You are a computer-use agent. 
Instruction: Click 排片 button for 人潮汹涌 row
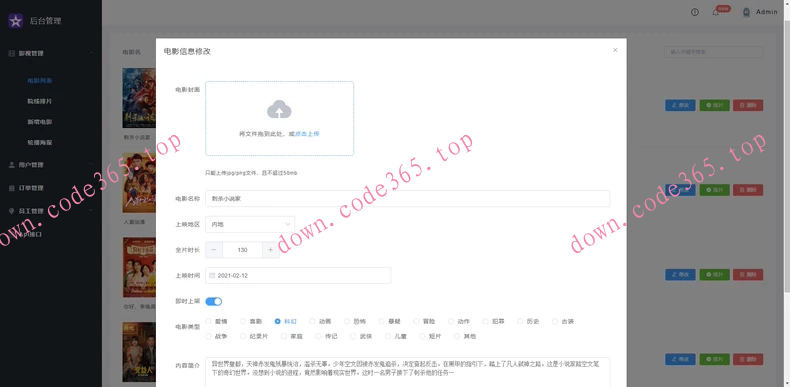click(x=714, y=190)
